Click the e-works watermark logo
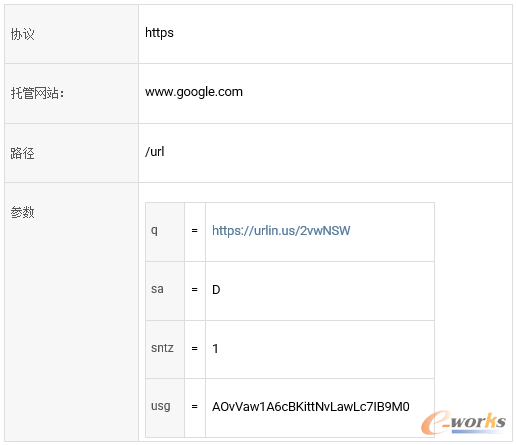This screenshot has height=445, width=516. click(464, 423)
